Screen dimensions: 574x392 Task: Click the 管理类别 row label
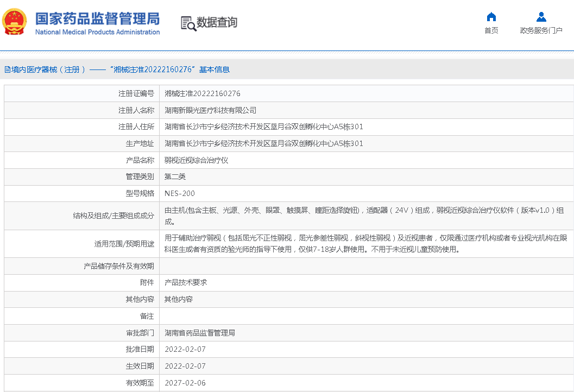pos(140,177)
